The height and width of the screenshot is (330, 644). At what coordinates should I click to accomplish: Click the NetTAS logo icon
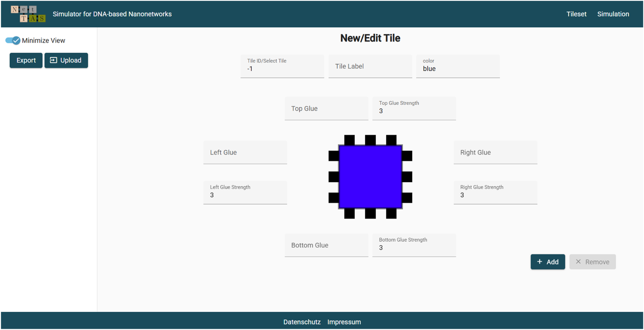pos(28,14)
